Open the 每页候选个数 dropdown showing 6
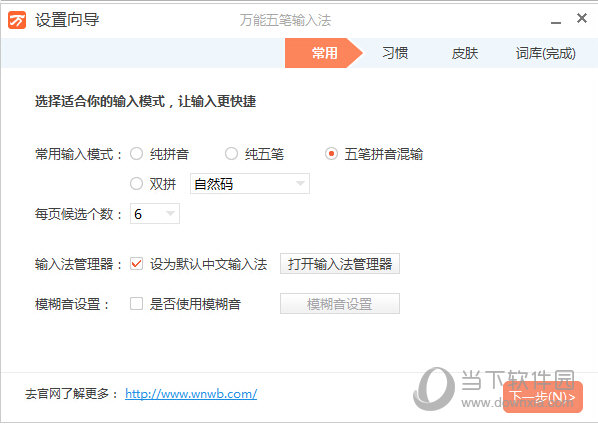 (x=155, y=214)
